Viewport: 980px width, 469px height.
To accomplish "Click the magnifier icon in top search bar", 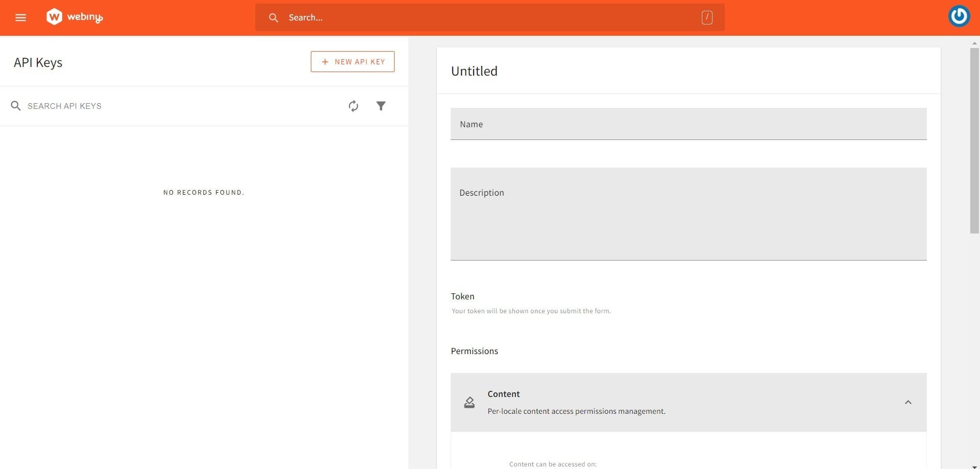I will (274, 18).
